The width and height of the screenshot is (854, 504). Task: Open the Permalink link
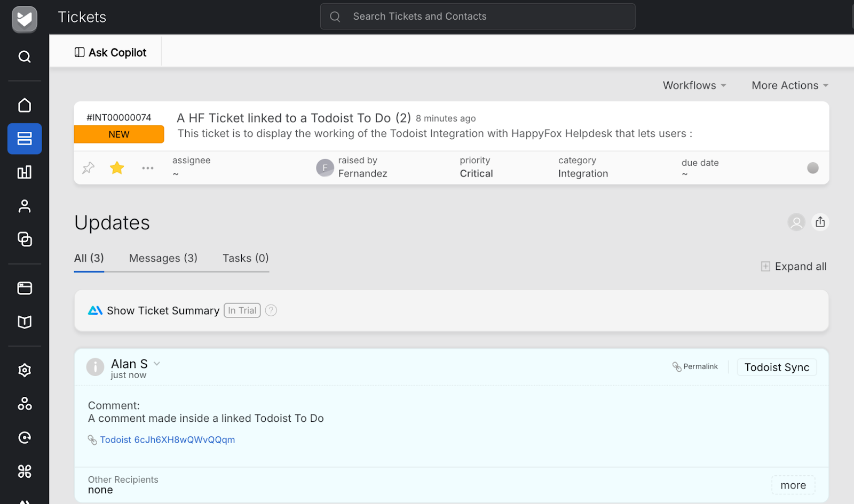695,366
